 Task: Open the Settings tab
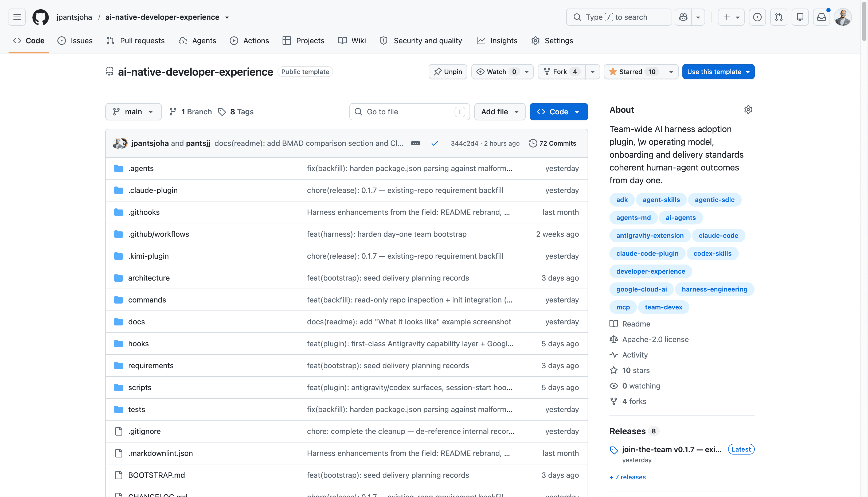pos(552,41)
